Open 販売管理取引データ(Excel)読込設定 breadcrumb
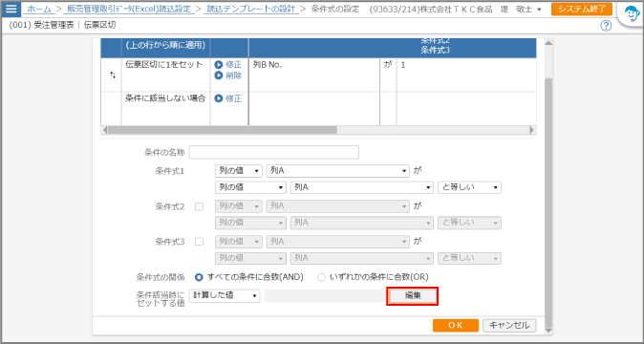Viewport: 644px width, 344px height. [129, 9]
